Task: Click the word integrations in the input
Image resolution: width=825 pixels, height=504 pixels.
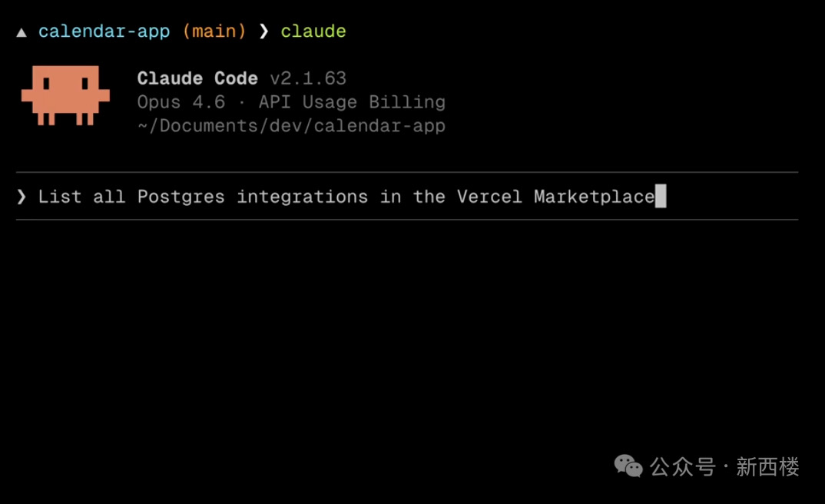Action: point(302,197)
